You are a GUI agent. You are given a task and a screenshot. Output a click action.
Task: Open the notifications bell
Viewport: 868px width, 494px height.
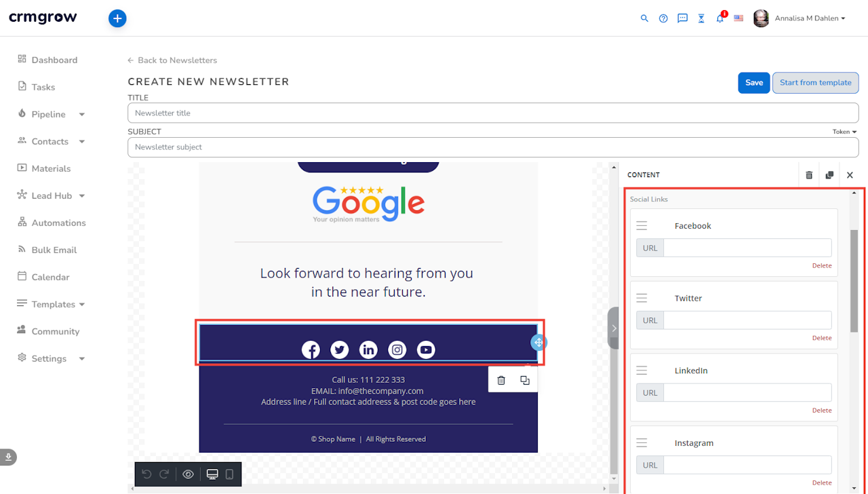(x=720, y=18)
